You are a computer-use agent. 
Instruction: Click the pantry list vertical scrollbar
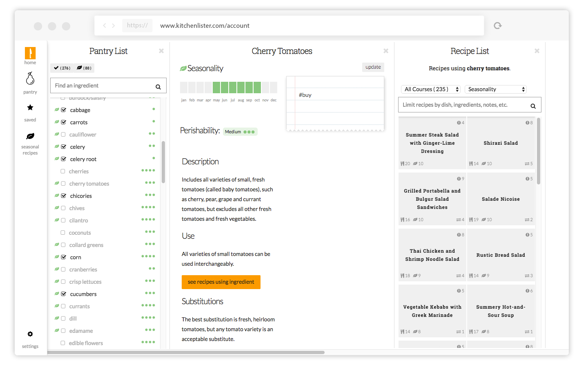[163, 162]
